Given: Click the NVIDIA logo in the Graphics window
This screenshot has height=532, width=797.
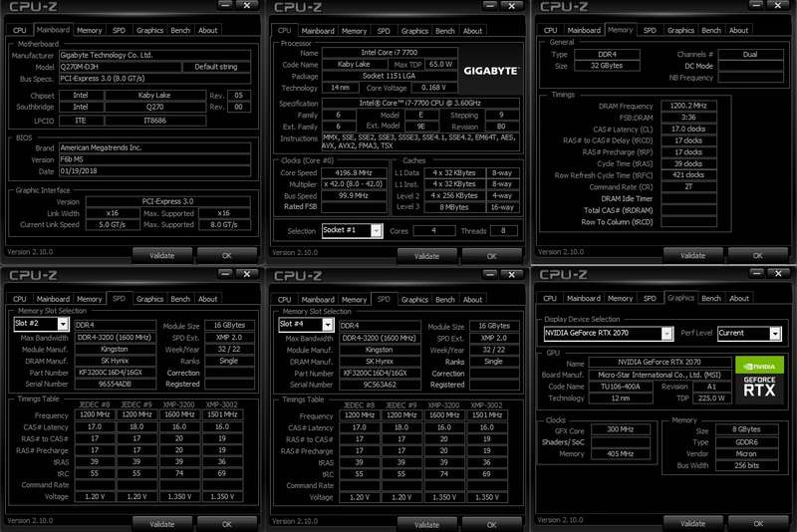Looking at the screenshot, I should (x=759, y=366).
